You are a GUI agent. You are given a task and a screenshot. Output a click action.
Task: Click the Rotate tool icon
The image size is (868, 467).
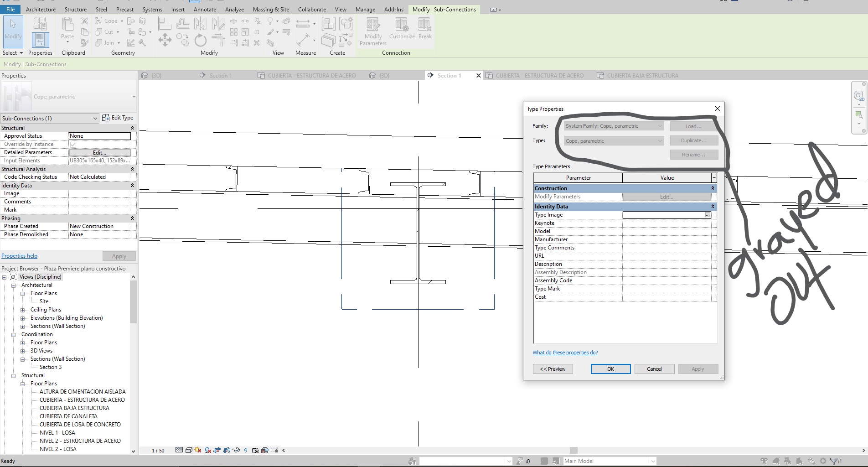point(201,40)
